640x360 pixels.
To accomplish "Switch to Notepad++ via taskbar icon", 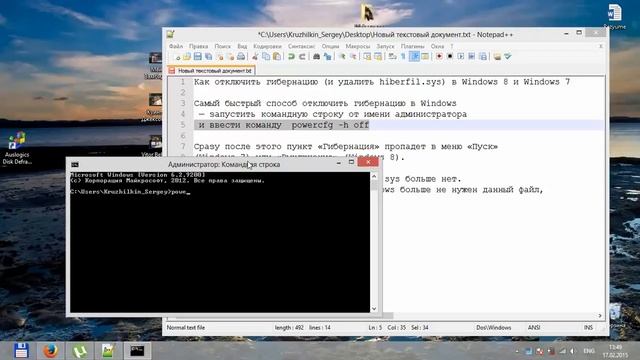I will click(108, 351).
